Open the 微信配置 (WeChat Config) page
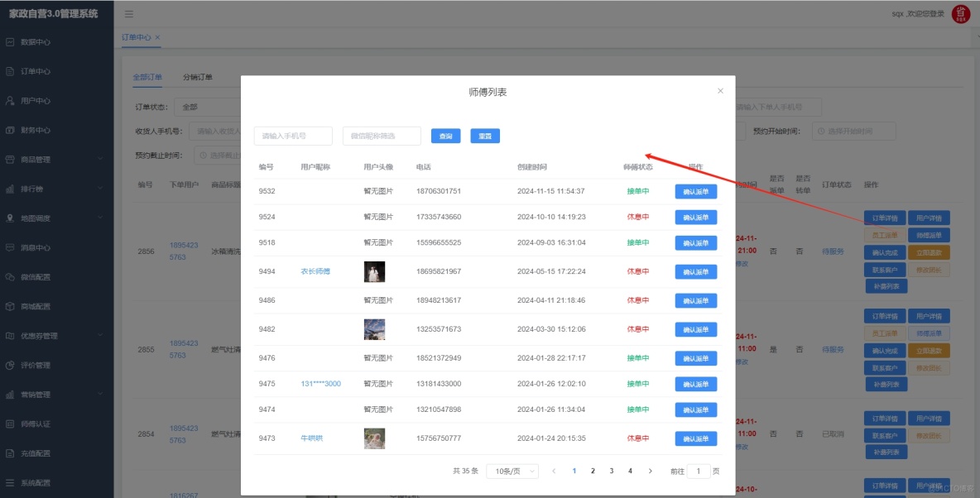 (37, 277)
